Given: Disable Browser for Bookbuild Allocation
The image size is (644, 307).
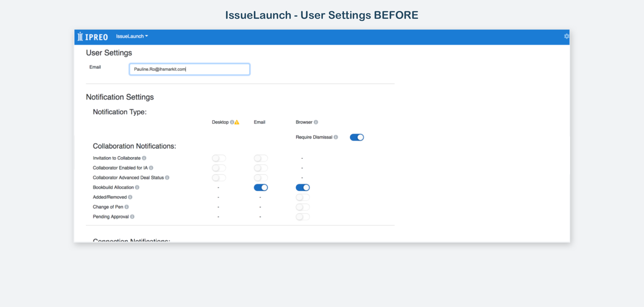Looking at the screenshot, I should coord(303,188).
